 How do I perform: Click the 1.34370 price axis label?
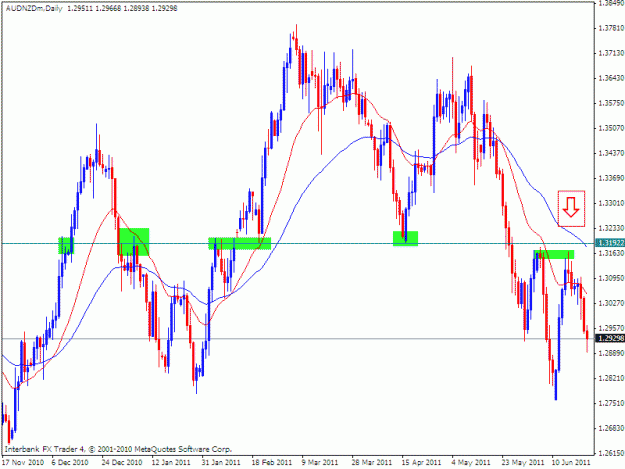[x=611, y=153]
